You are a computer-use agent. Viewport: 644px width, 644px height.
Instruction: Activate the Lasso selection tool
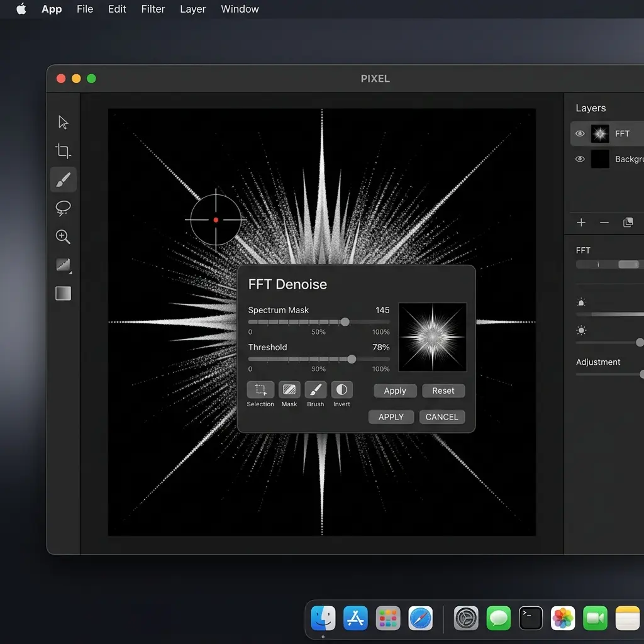coord(63,208)
